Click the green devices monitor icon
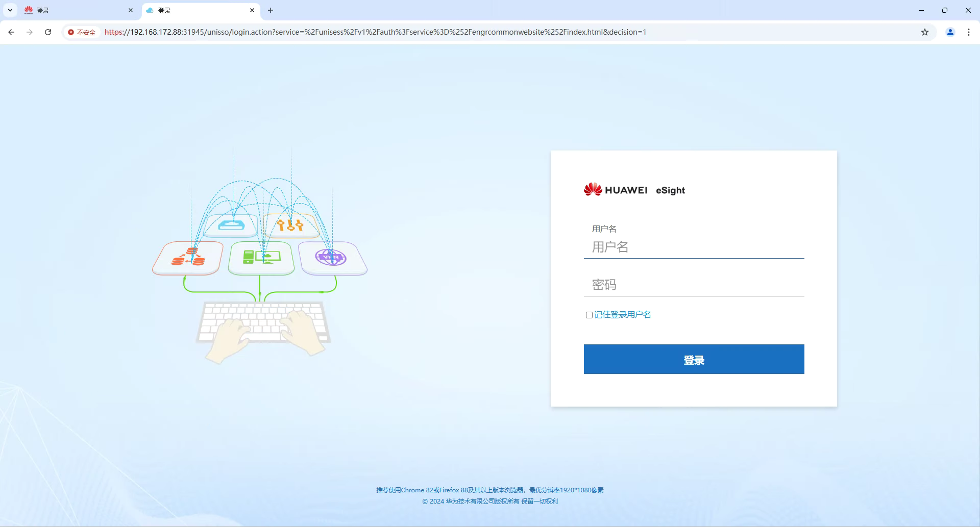The height and width of the screenshot is (527, 980). click(261, 257)
